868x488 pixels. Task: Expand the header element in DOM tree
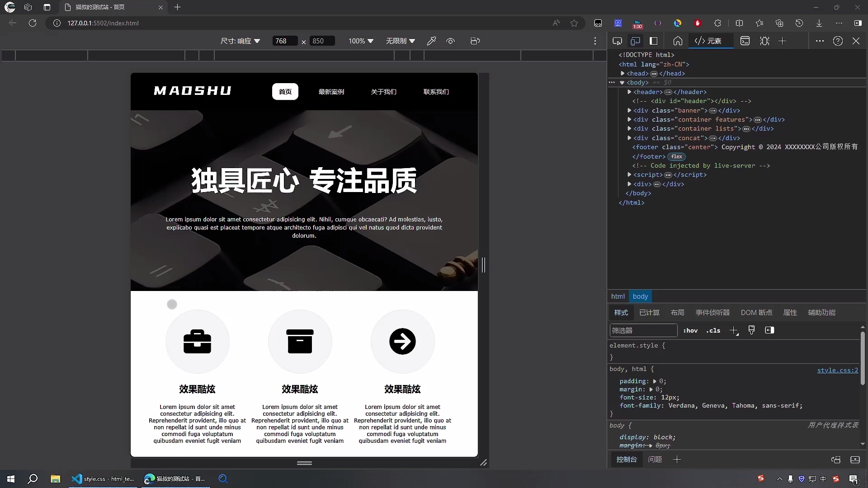pos(630,92)
